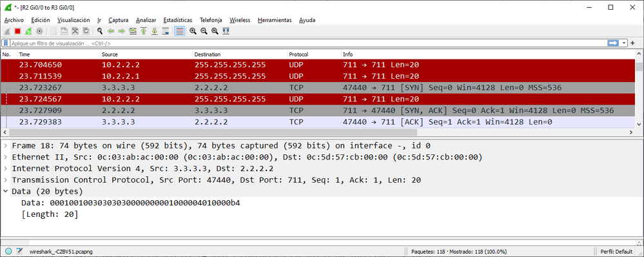This screenshot has width=644, height=257.
Task: Click the display filter input field
Action: [x=308, y=43]
